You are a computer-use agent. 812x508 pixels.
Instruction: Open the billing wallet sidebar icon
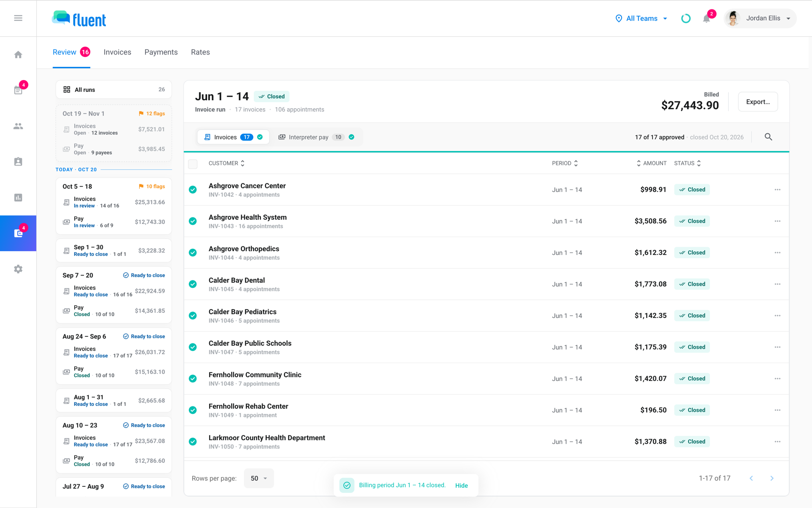18,233
